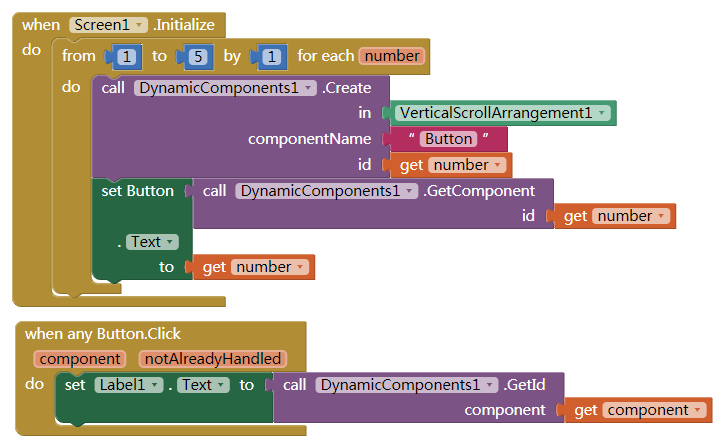Expand the VerticalScrollArrangement1 component dropdown
This screenshot has height=444, width=717.
504,113
